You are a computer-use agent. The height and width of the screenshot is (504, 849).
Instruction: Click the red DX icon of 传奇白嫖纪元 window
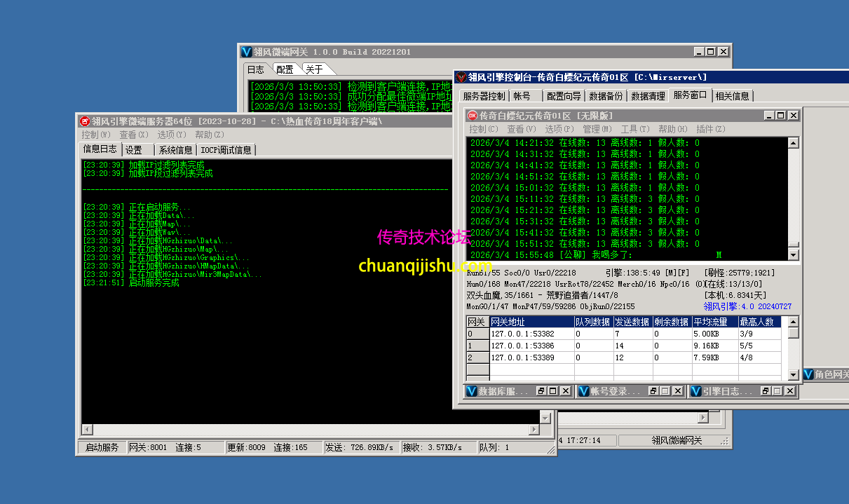click(x=473, y=116)
